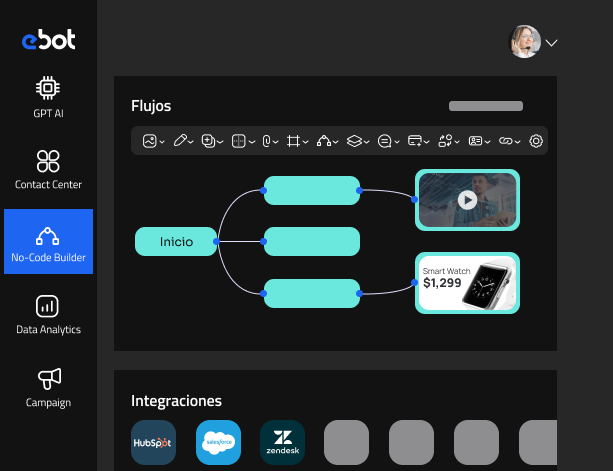Viewport: 613px width, 471px height.
Task: Select the No-Code Builder tab
Action: [x=48, y=242]
